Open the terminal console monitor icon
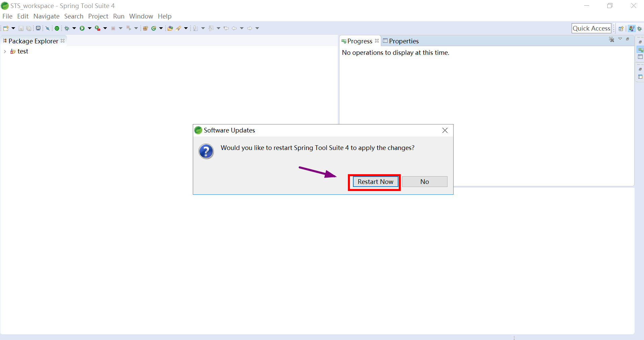Screen dimensions: 644x340 (x=38, y=28)
